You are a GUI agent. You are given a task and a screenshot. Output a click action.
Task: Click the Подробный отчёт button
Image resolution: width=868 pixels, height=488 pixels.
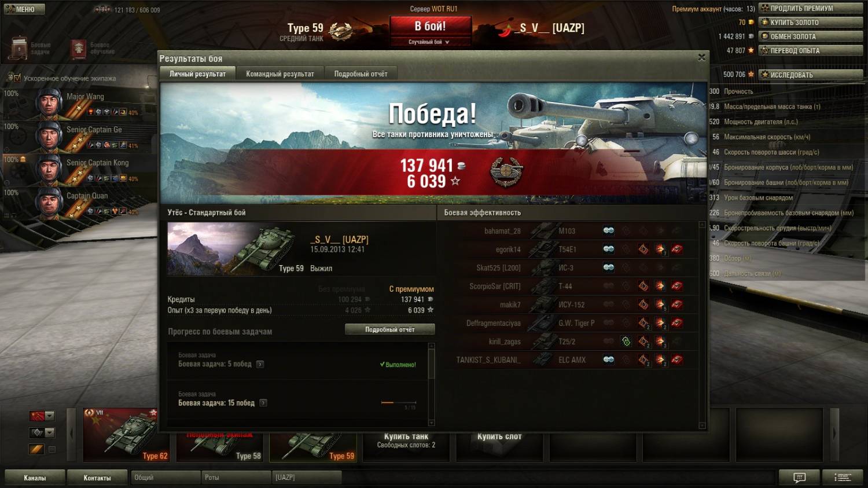point(390,329)
